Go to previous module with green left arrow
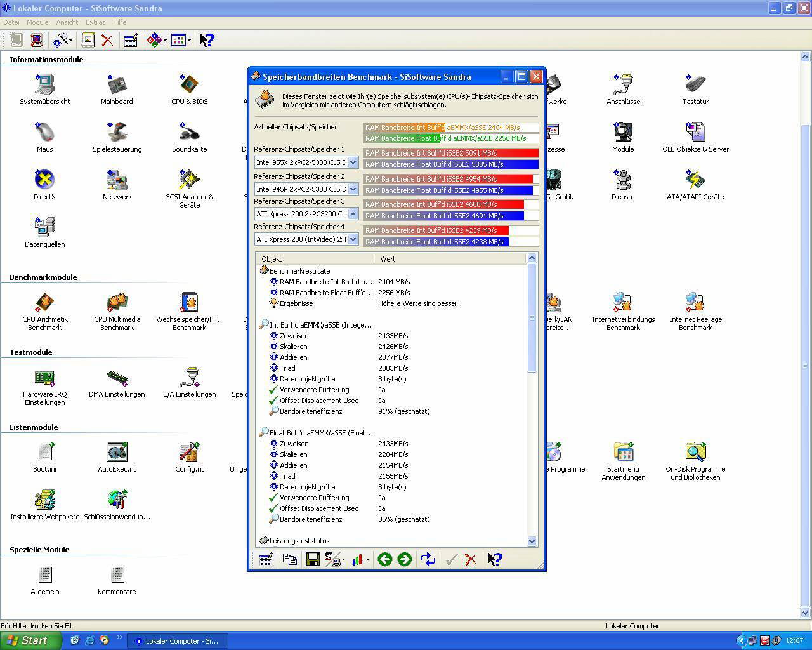This screenshot has width=812, height=650. tap(384, 559)
